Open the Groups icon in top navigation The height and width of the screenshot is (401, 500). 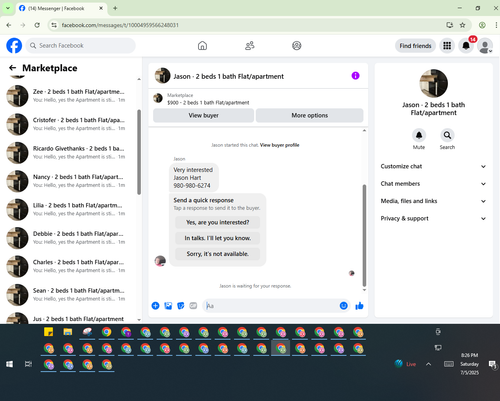pos(297,46)
